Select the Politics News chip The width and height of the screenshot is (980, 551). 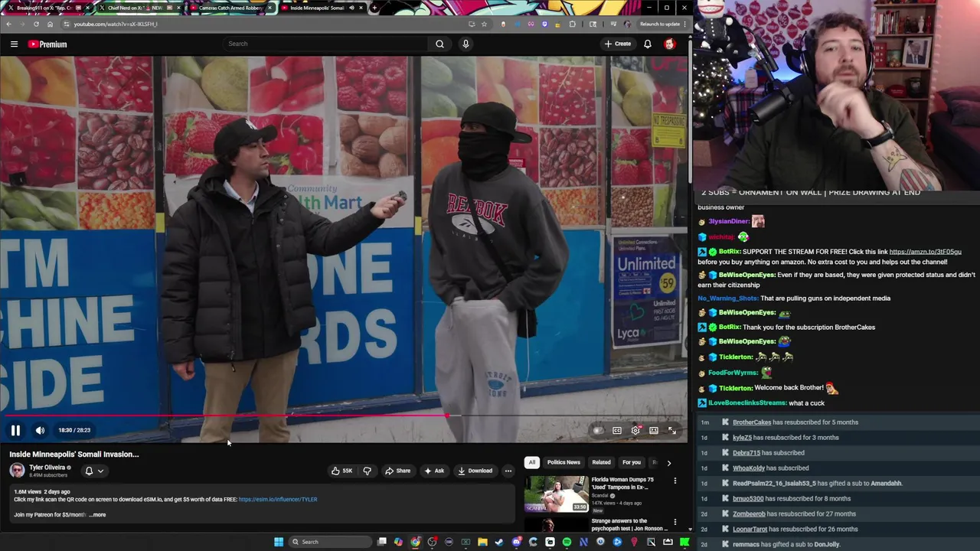[563, 462]
